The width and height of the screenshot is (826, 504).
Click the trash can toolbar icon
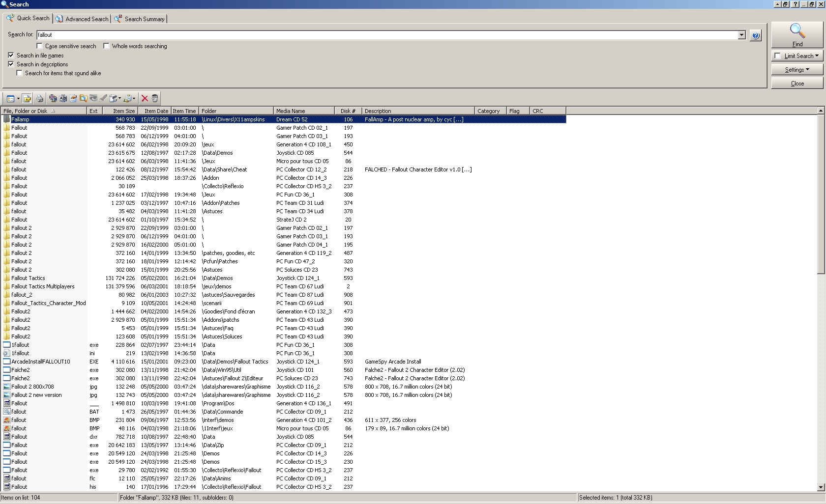(155, 98)
